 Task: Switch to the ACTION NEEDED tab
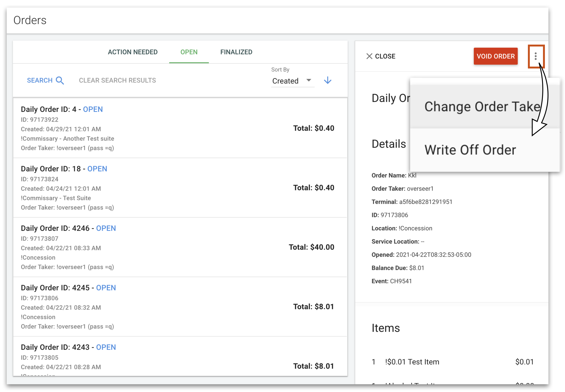(x=133, y=52)
